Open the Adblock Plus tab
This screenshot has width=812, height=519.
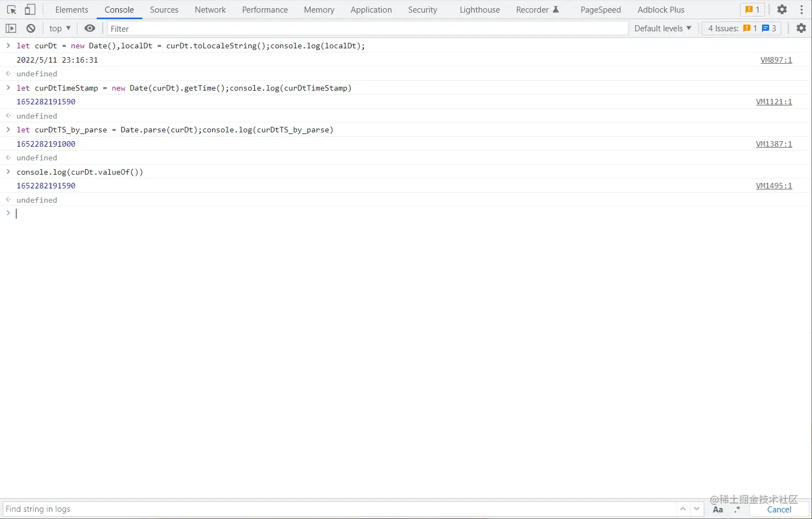coord(661,10)
